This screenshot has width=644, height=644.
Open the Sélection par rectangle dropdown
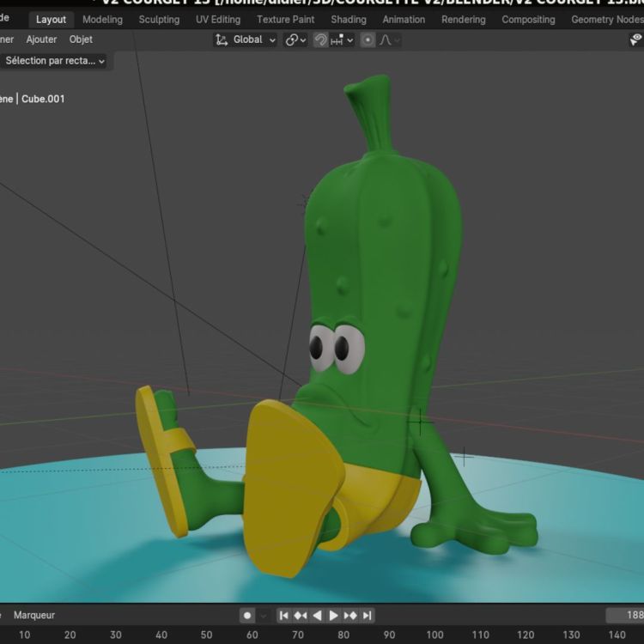[55, 61]
